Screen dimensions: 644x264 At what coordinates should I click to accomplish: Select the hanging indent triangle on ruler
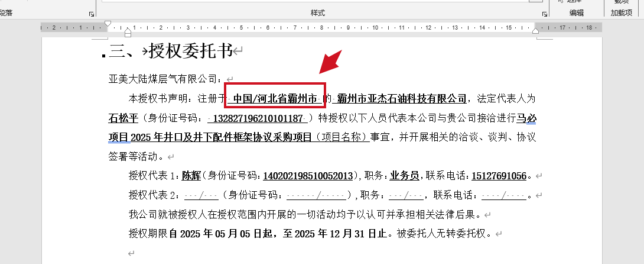tap(128, 30)
